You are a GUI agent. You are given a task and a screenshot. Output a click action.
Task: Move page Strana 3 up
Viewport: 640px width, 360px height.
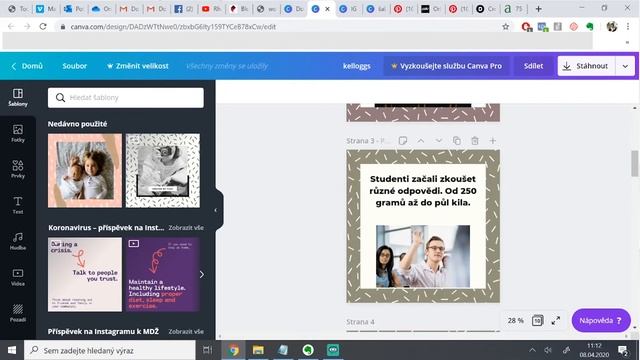click(x=421, y=141)
